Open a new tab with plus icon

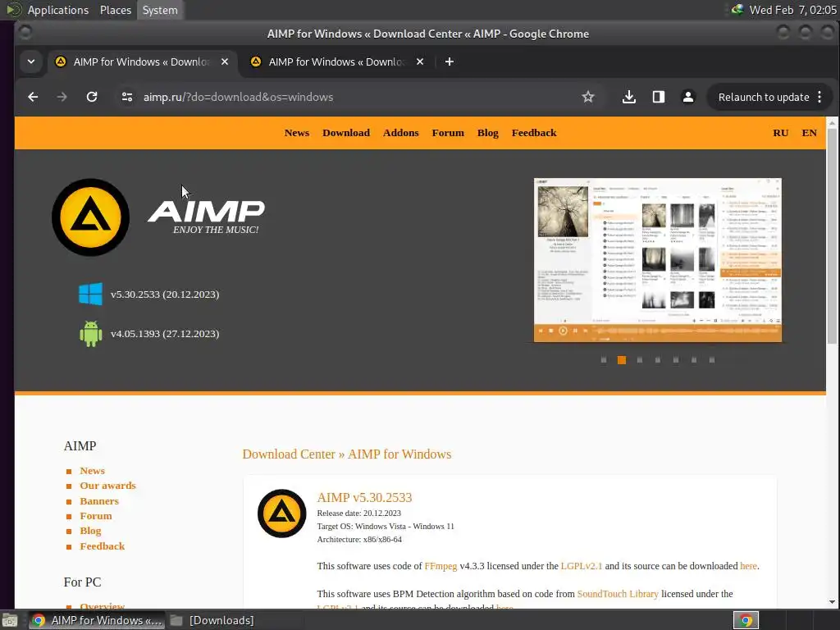point(450,62)
